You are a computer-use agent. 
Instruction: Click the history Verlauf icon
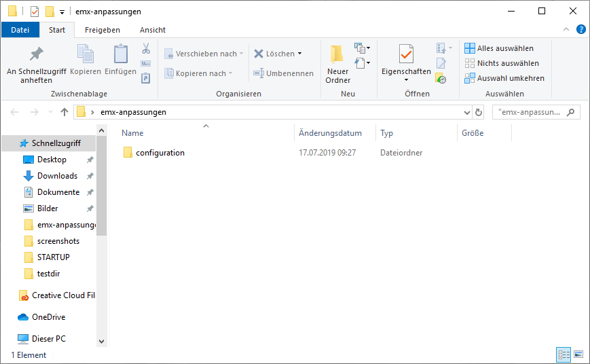coord(441,78)
